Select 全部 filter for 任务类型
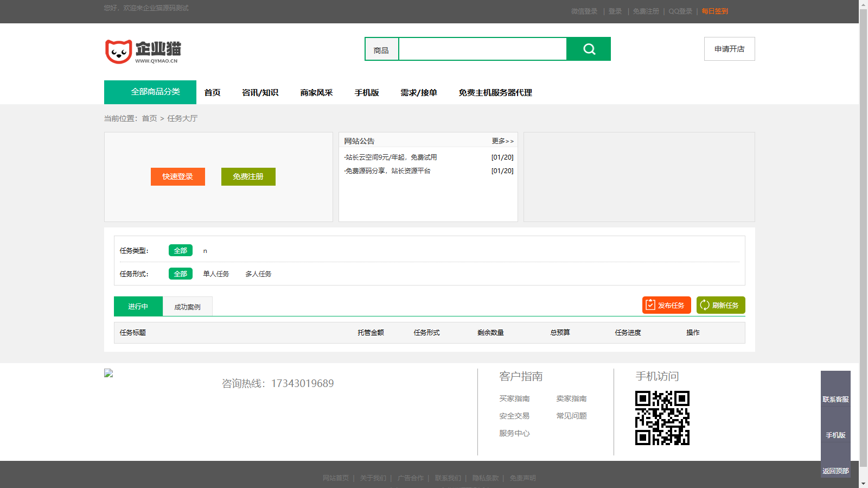Viewport: 868px width, 488px height. pos(180,250)
